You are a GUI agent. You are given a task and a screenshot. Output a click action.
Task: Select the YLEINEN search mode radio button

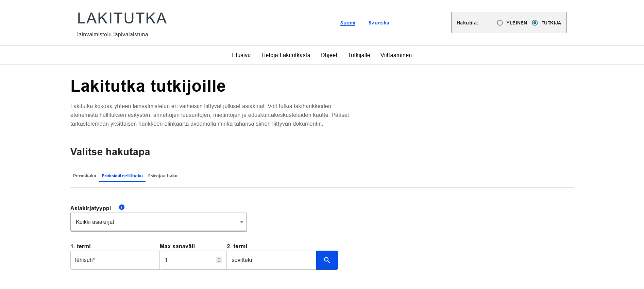(x=500, y=23)
